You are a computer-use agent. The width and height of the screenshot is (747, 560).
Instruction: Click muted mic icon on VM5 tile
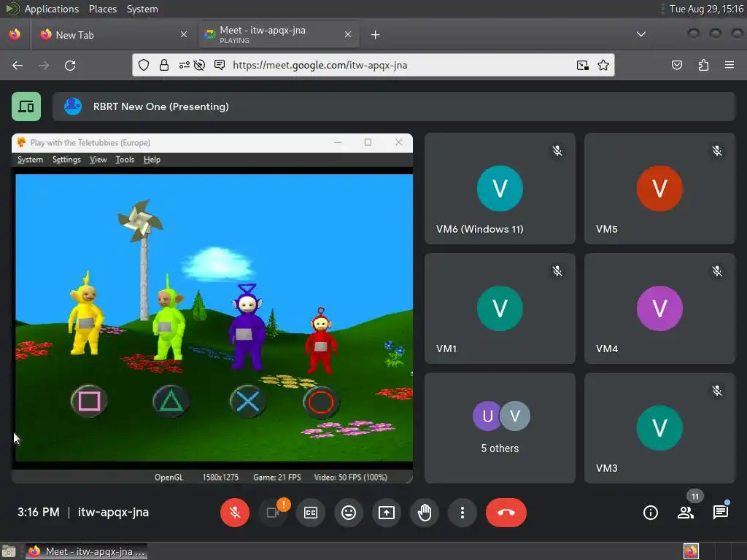(x=716, y=151)
